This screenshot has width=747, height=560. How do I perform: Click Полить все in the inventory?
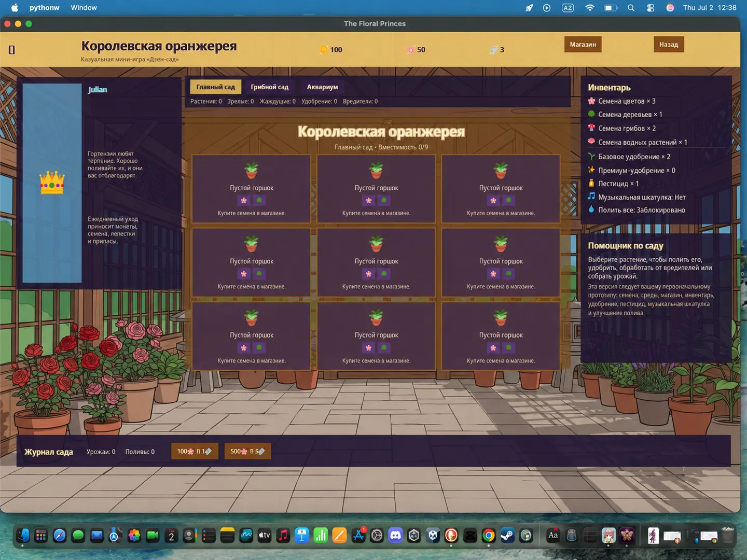click(x=637, y=210)
